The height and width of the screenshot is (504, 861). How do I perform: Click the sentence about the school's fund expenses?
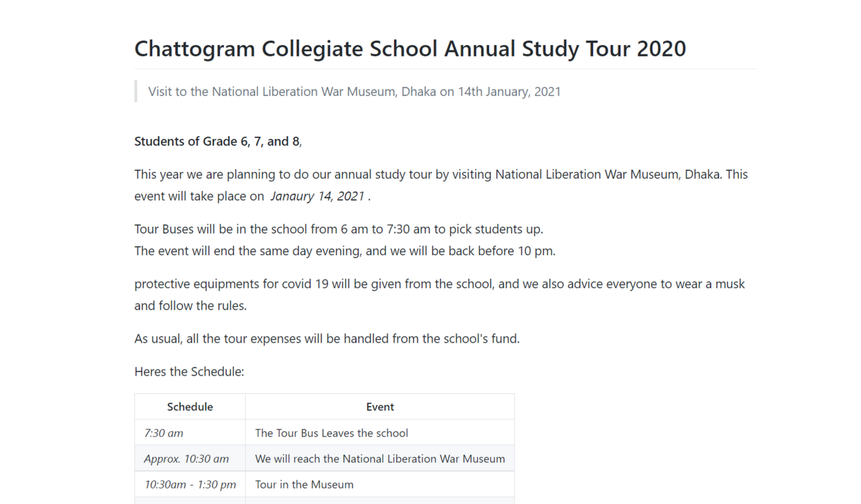point(327,339)
